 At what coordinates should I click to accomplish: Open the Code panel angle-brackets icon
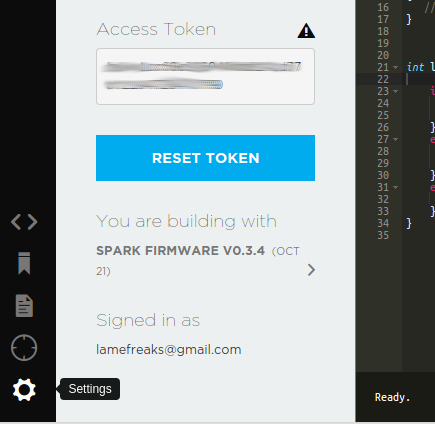coord(24,222)
